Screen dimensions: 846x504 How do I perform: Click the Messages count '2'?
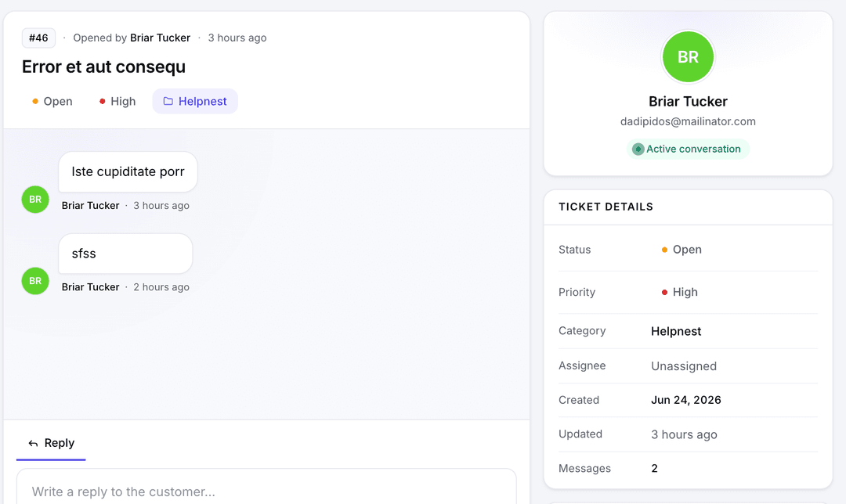point(654,469)
